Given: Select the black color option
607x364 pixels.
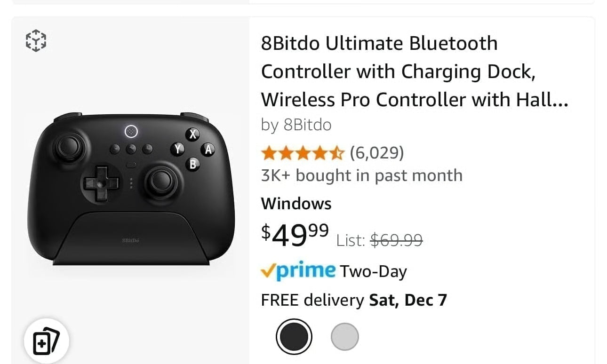Looking at the screenshot, I should click(294, 336).
